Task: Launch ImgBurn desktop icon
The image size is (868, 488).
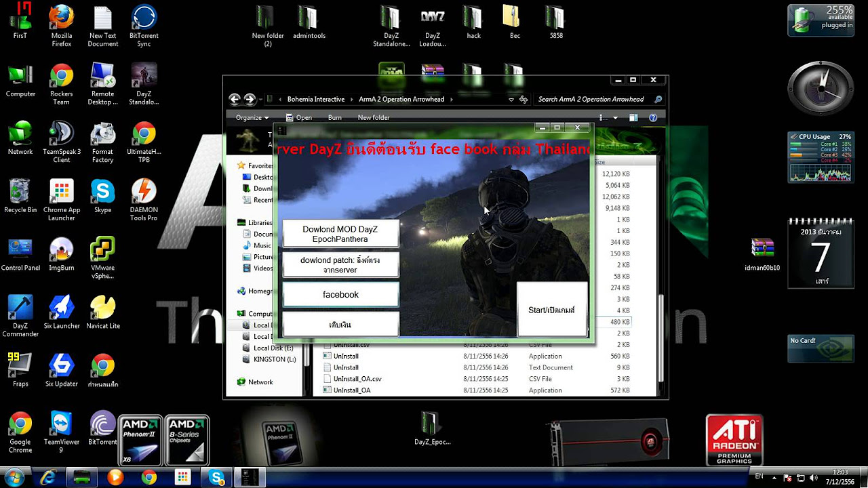Action: pos(61,253)
